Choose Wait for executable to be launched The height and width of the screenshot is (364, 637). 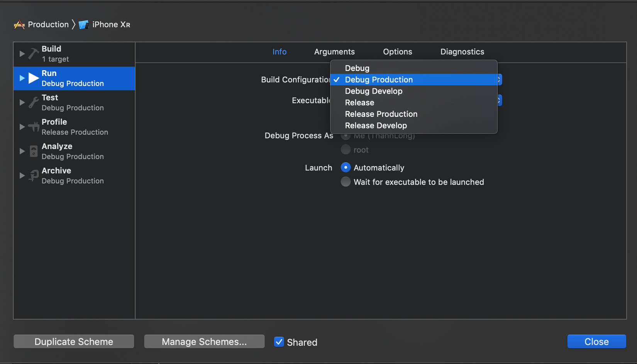pos(346,182)
